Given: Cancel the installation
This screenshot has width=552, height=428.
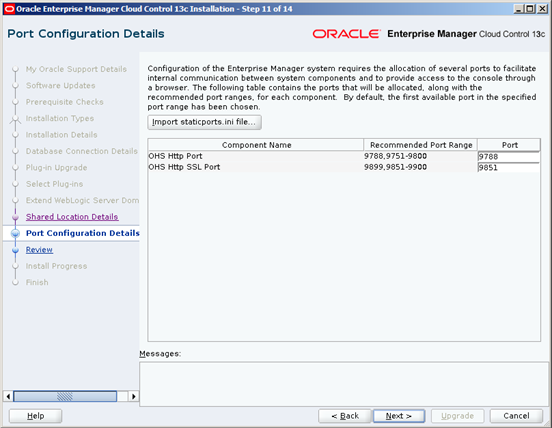Looking at the screenshot, I should 516,416.
